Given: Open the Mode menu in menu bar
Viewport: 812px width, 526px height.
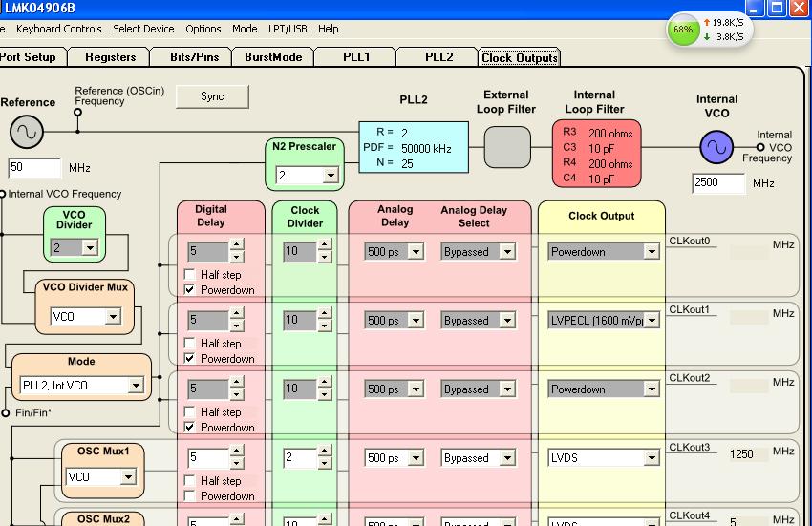Looking at the screenshot, I should pos(245,29).
